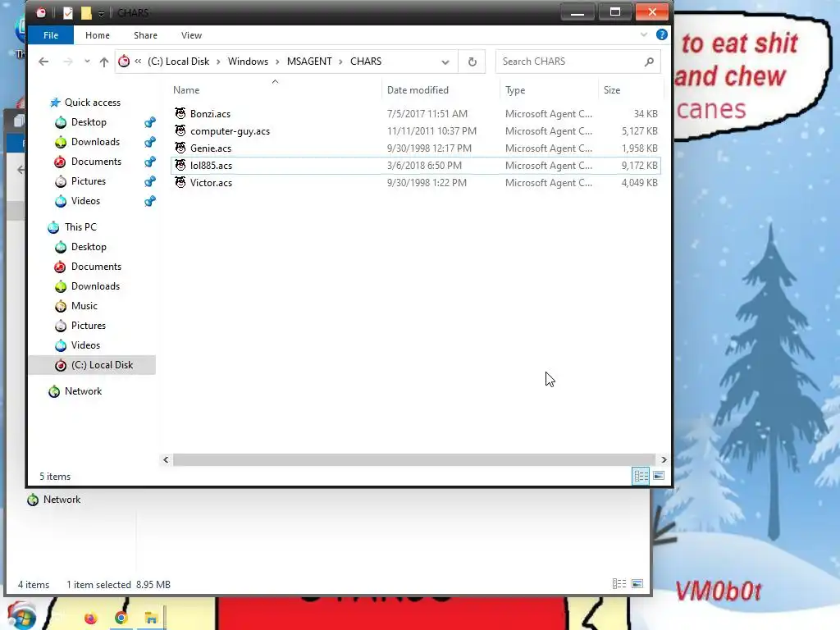
Task: Switch to details view in CHARS window
Action: 641,476
